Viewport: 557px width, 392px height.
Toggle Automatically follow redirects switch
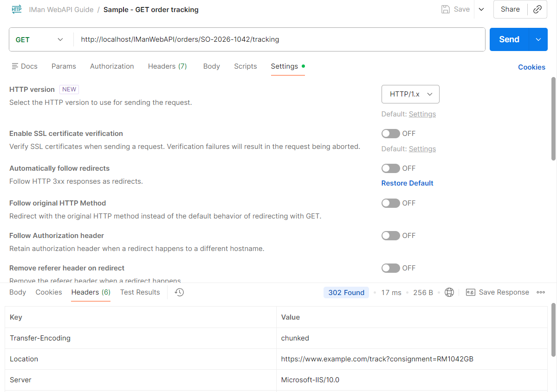[x=391, y=168]
